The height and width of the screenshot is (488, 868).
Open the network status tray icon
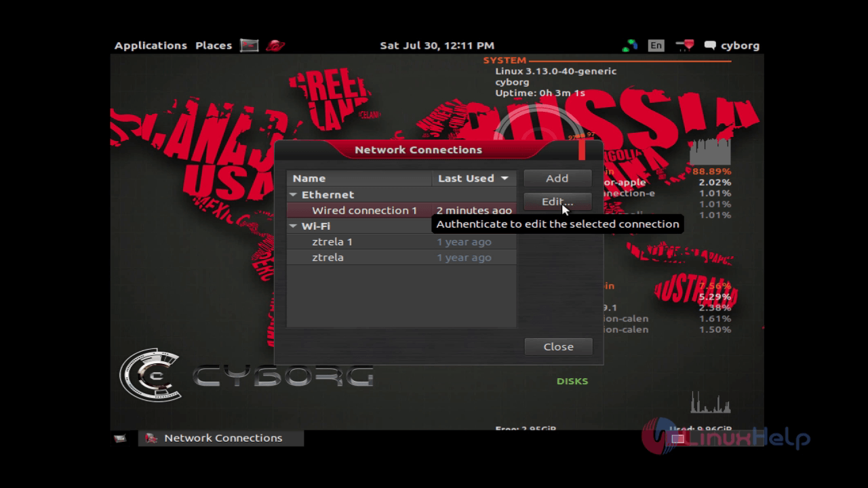686,45
